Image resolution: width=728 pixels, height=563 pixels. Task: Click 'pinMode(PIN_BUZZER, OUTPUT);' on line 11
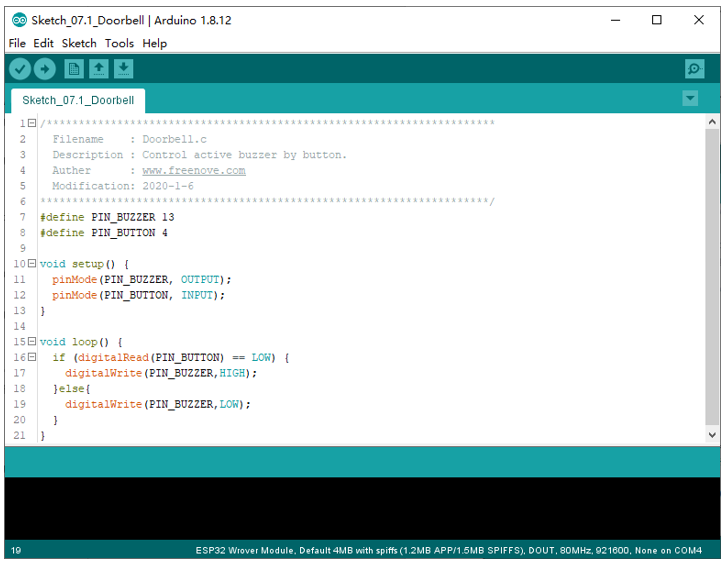tap(141, 279)
